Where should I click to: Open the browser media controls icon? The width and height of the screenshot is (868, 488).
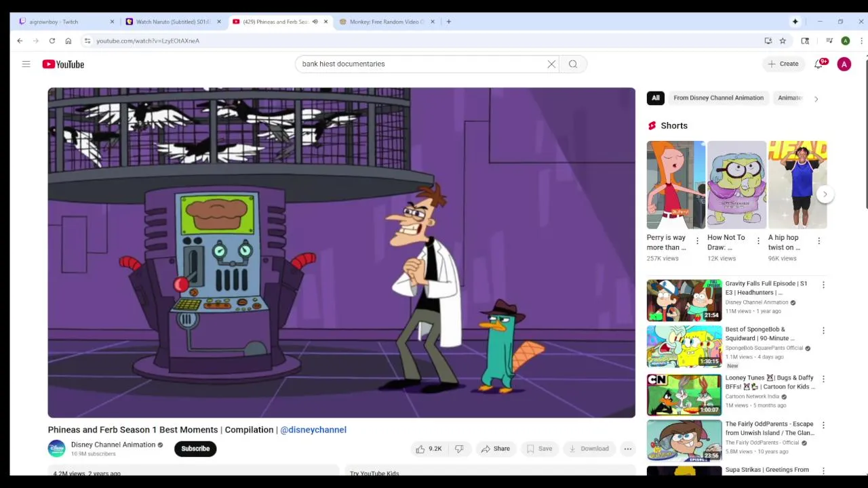(829, 41)
